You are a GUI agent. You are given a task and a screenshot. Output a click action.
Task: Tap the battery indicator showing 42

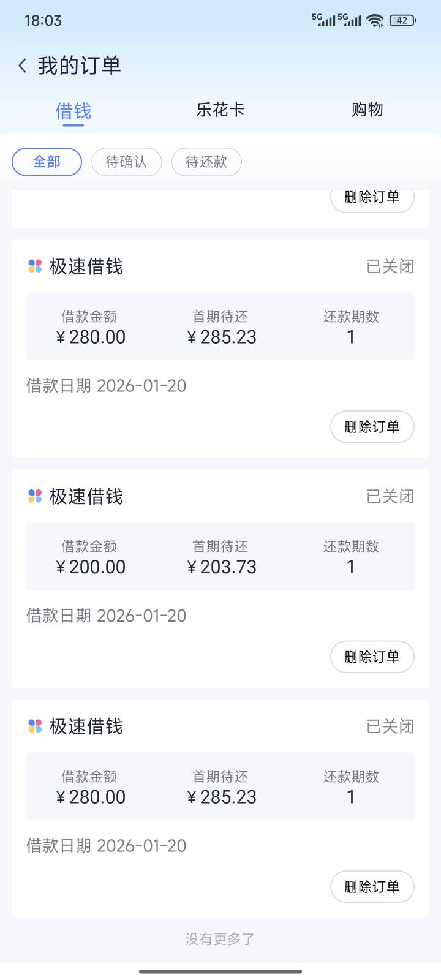pyautogui.click(x=402, y=20)
